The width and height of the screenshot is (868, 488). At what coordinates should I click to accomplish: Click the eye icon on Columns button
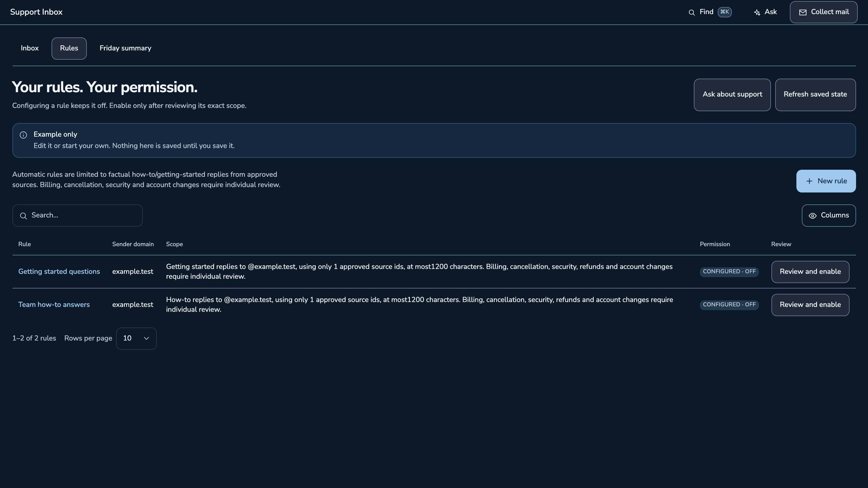pos(813,216)
